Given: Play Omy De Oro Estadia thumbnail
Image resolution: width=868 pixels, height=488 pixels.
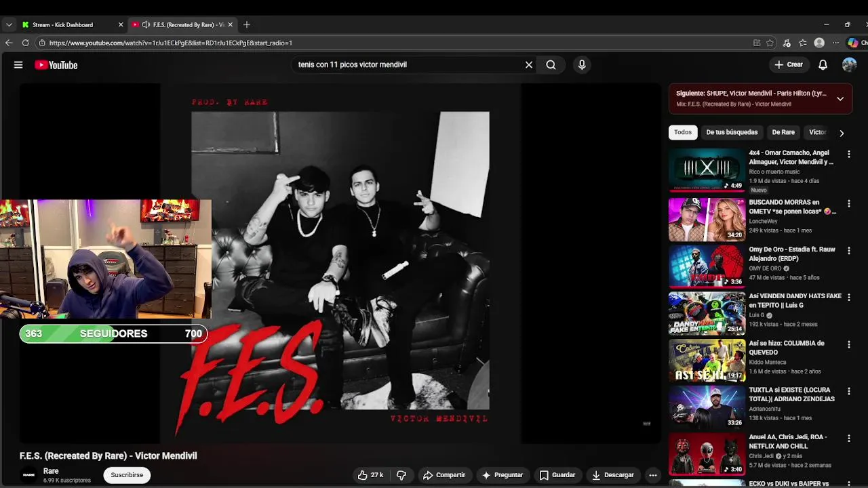Looking at the screenshot, I should [707, 266].
